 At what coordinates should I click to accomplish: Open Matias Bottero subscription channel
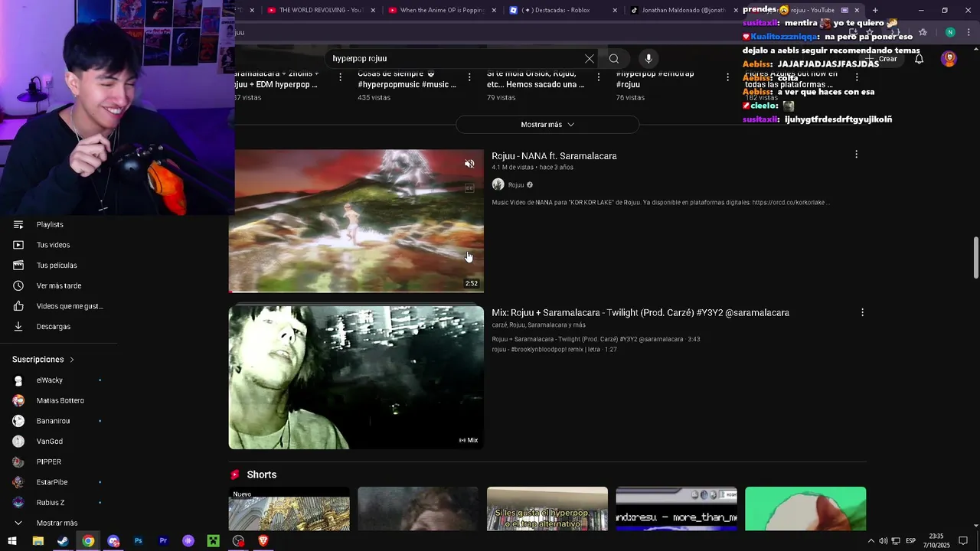[59, 400]
